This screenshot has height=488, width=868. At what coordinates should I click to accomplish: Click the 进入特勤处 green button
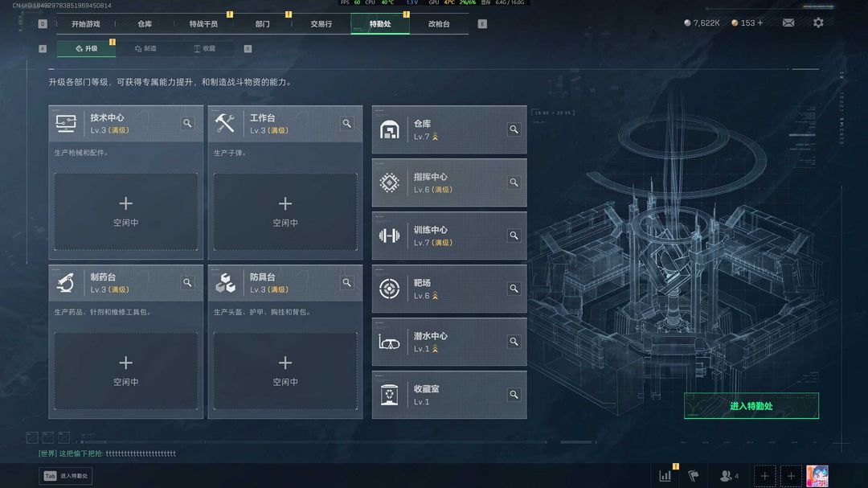point(751,406)
